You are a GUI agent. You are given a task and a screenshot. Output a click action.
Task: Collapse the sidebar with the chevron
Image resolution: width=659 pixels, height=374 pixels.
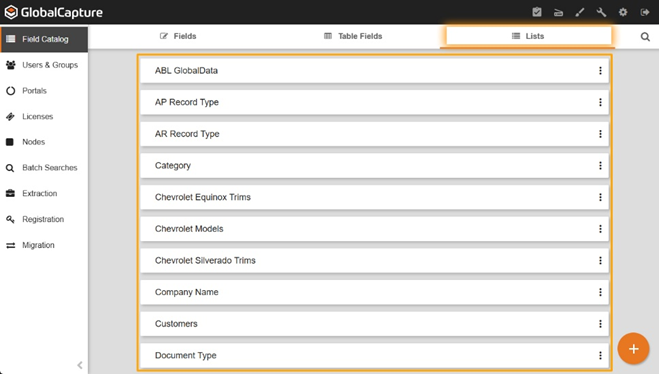(80, 365)
